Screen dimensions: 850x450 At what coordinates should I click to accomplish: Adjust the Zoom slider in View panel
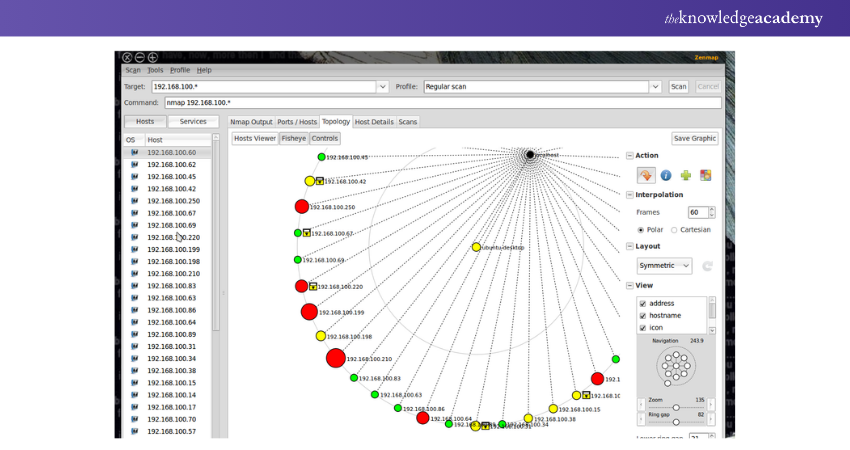click(x=676, y=407)
